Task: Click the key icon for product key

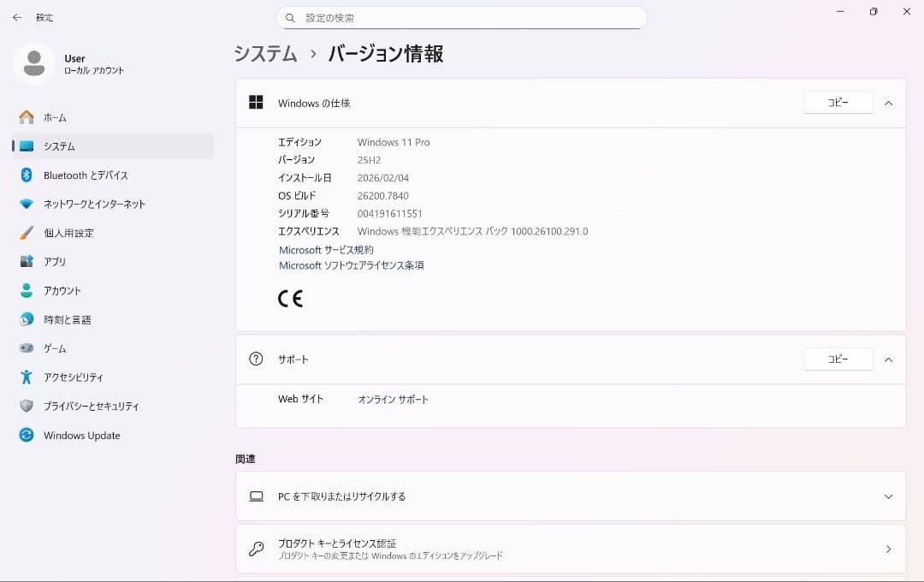Action: pos(257,549)
